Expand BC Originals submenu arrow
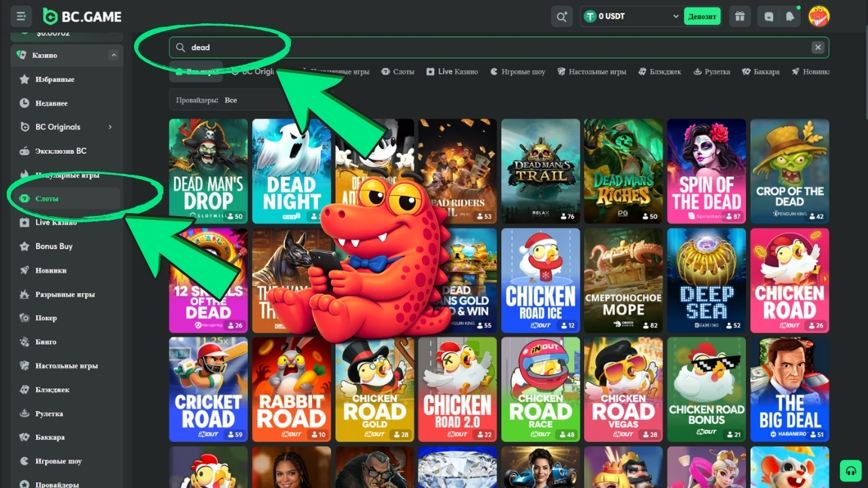Image resolution: width=868 pixels, height=488 pixels. coord(110,127)
